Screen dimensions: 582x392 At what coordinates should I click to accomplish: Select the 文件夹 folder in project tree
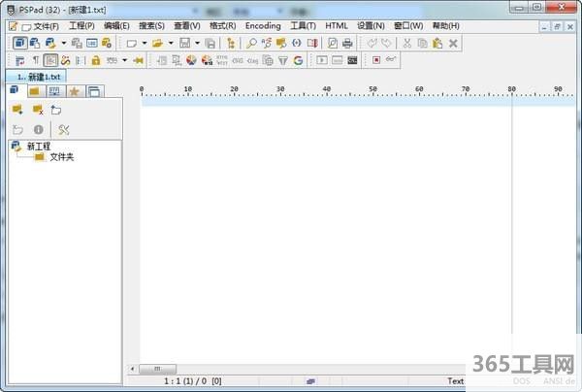click(61, 156)
